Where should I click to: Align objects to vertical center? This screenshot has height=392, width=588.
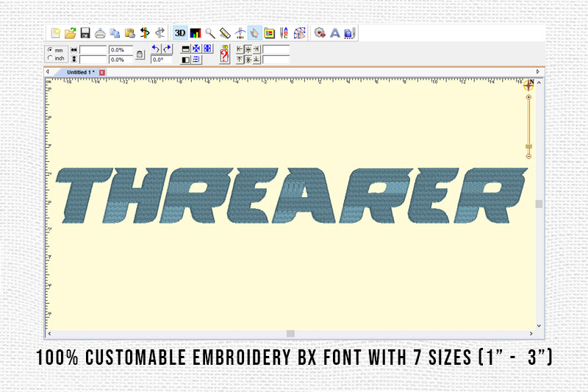point(248,60)
